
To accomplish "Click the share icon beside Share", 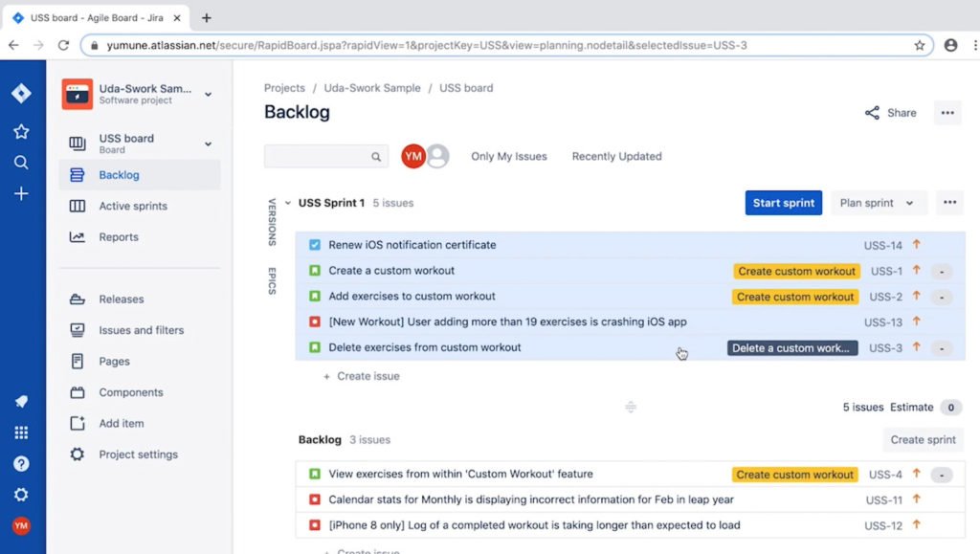I will pyautogui.click(x=872, y=112).
